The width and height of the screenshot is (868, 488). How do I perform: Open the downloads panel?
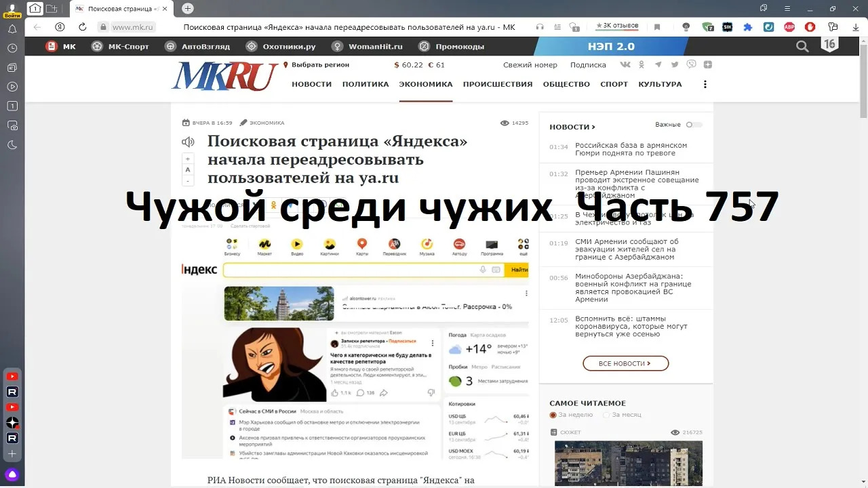(856, 27)
